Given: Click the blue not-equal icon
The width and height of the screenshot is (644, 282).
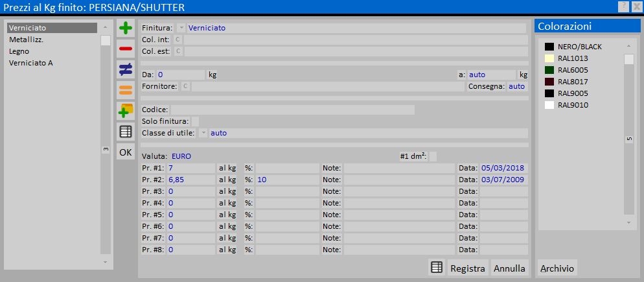Looking at the screenshot, I should tap(125, 69).
